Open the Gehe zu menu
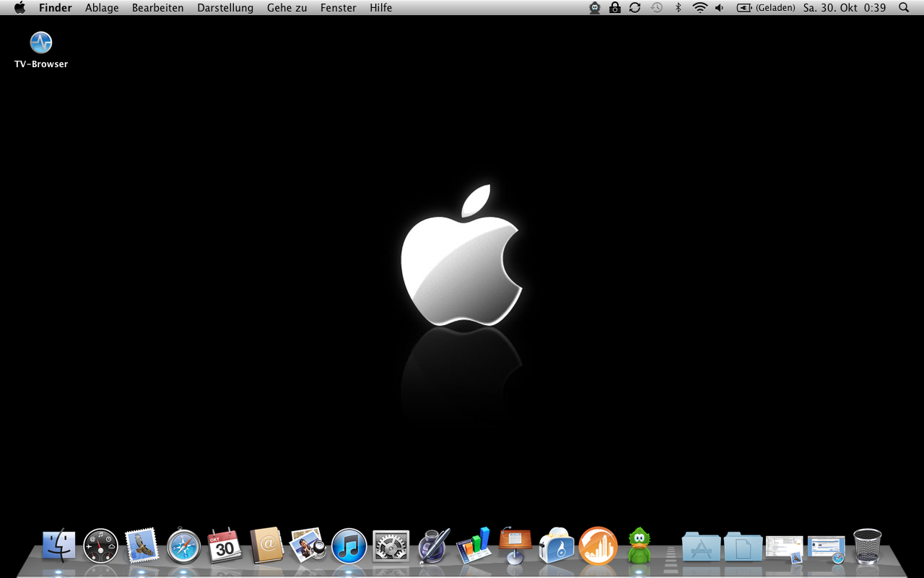The height and width of the screenshot is (578, 924). (x=287, y=8)
